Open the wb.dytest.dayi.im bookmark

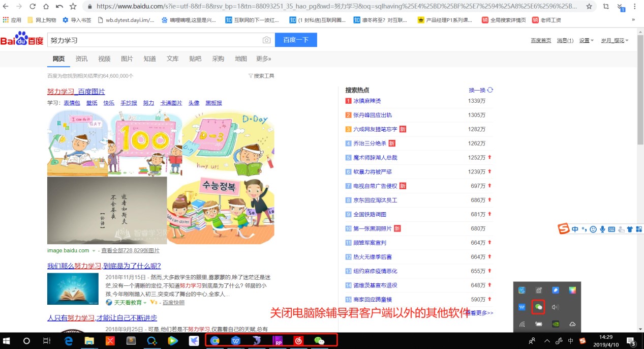[x=126, y=20]
